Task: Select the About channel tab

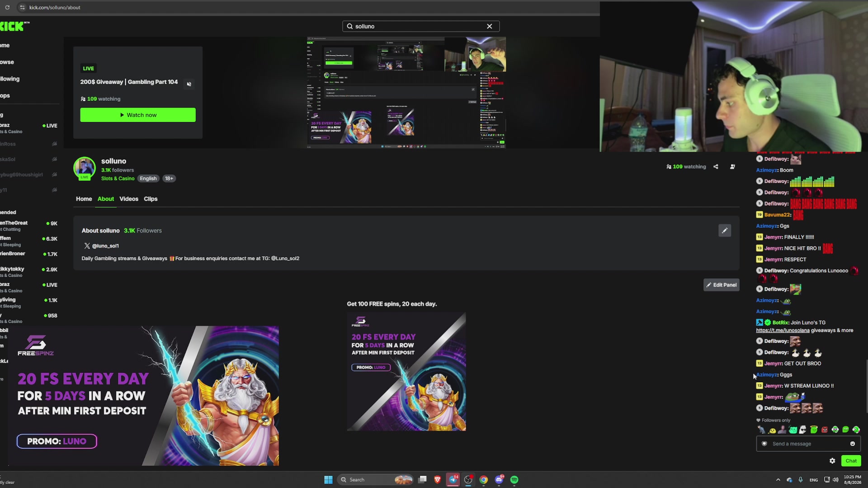Action: click(x=106, y=199)
